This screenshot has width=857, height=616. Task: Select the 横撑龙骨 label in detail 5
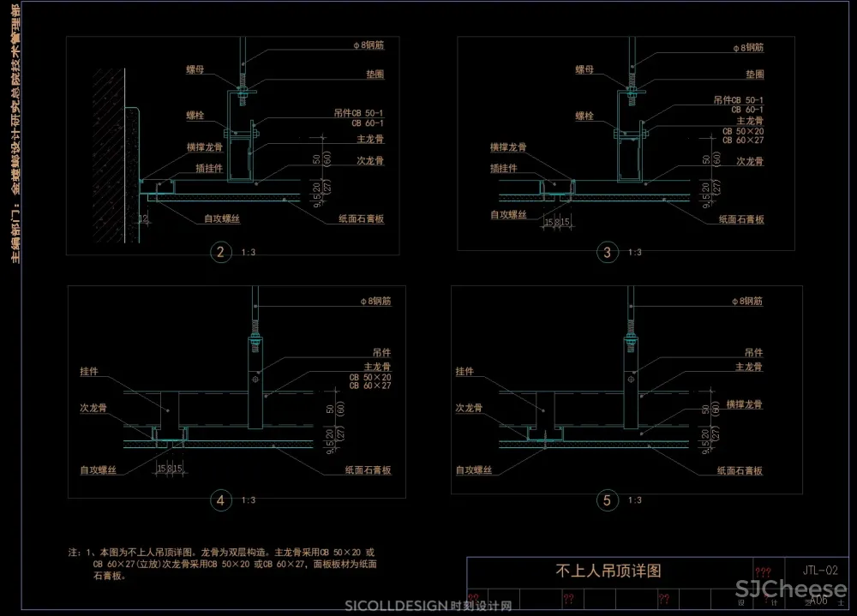(x=744, y=404)
